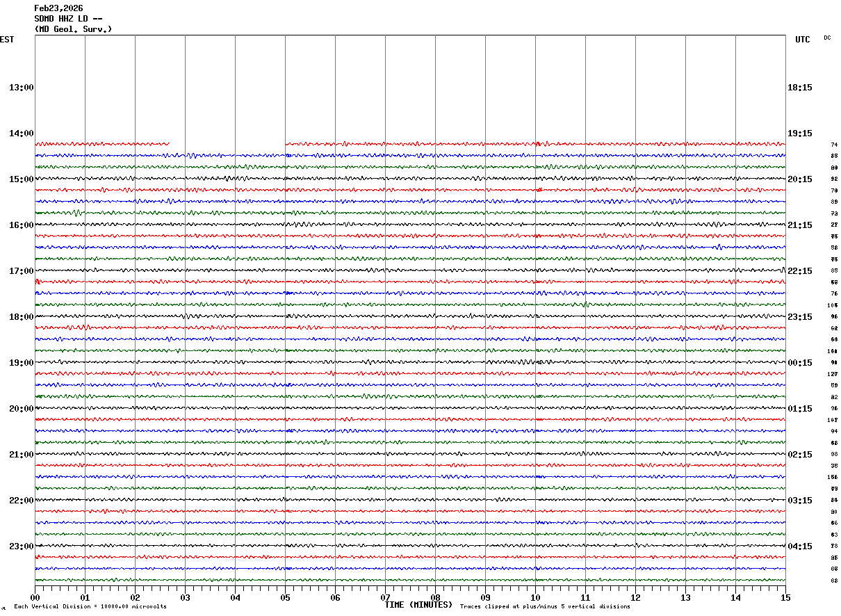Select the 23:00 EST time label
841x616 pixels.
click(x=22, y=546)
